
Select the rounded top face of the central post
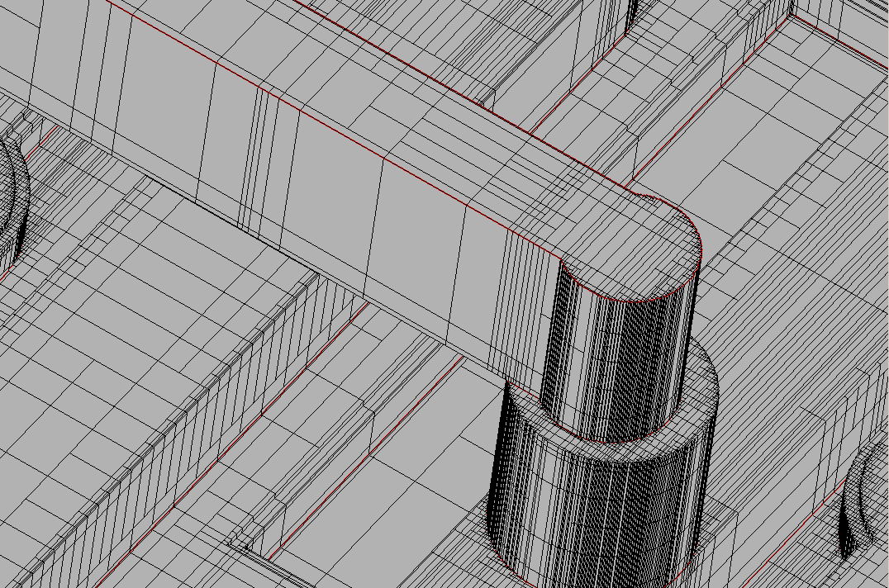pyautogui.click(x=632, y=248)
